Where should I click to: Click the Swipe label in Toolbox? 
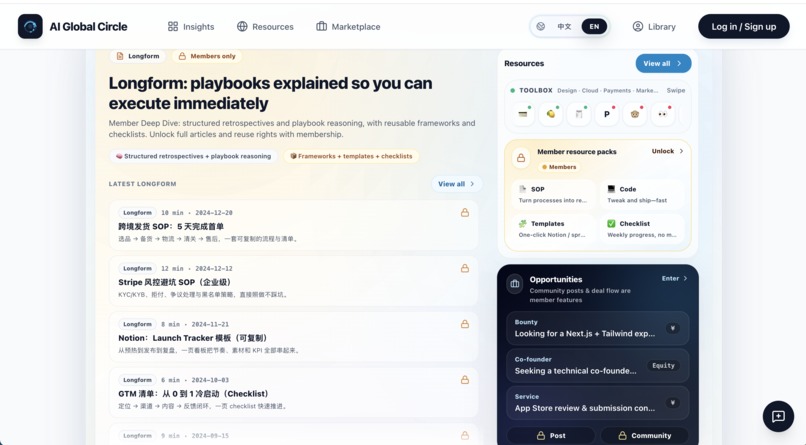[x=675, y=90]
